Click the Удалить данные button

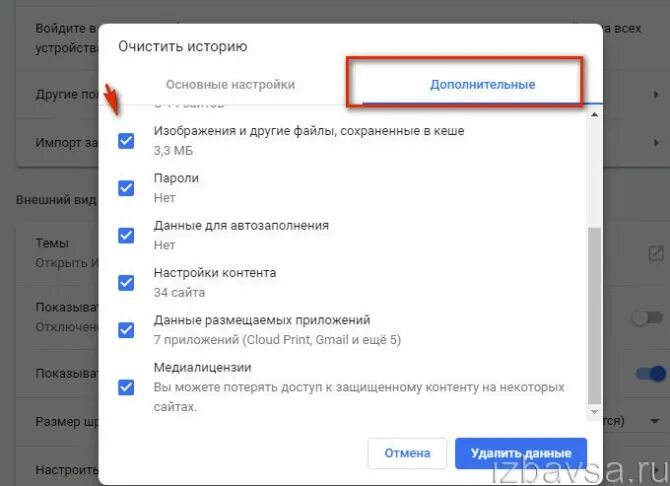point(521,453)
